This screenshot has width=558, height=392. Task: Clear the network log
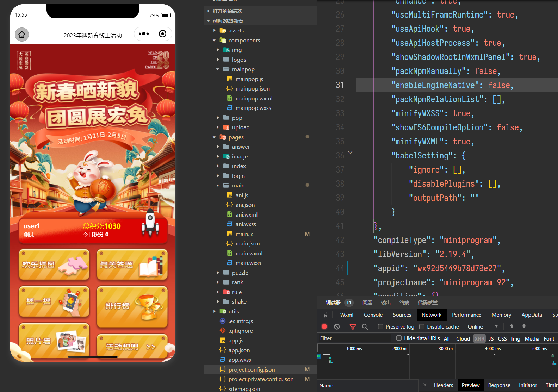pyautogui.click(x=337, y=326)
